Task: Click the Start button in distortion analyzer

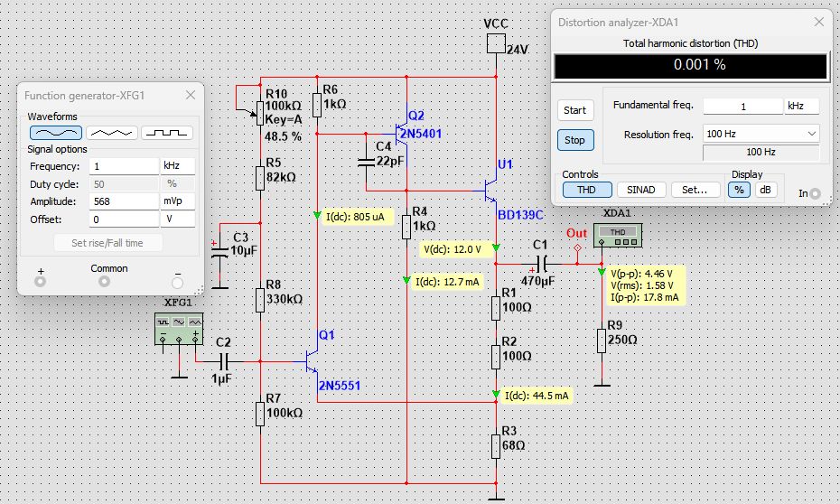Action: pos(574,110)
